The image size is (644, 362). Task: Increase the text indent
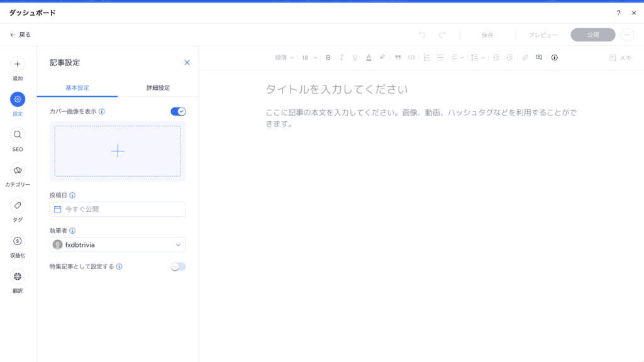[509, 58]
